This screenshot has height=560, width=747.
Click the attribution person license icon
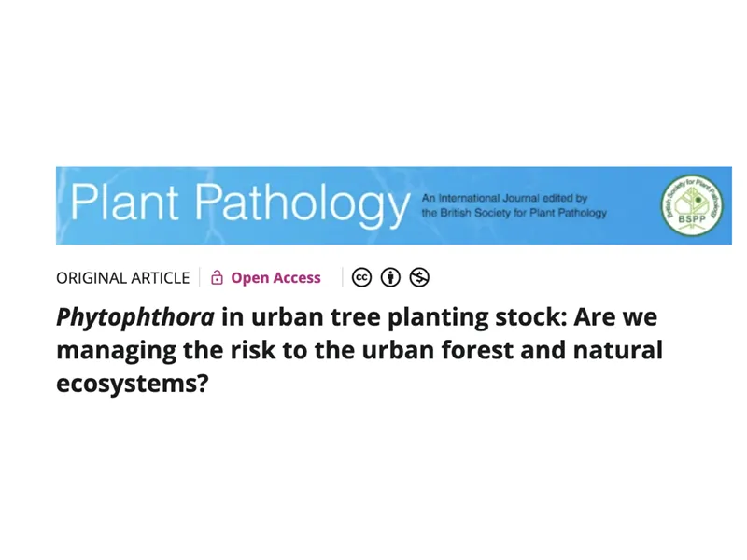pos(390,277)
